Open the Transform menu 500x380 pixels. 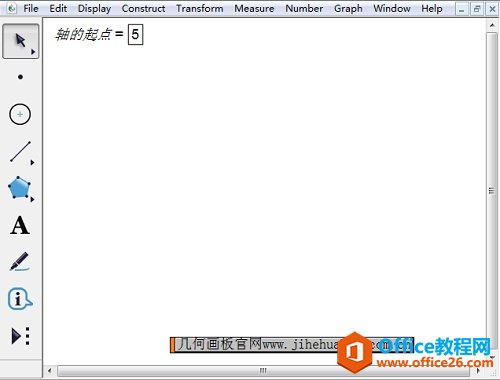tap(200, 8)
